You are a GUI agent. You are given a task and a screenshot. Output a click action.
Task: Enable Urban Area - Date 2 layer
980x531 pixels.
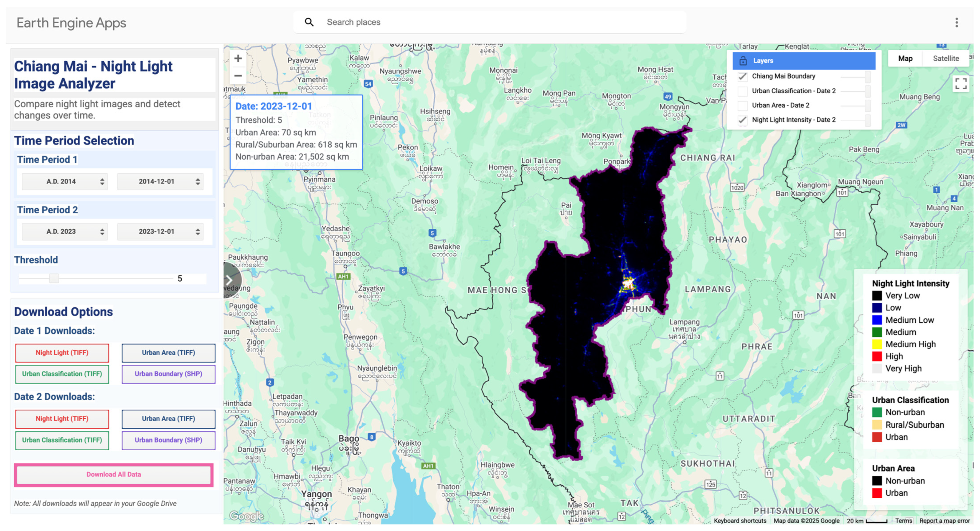743,105
